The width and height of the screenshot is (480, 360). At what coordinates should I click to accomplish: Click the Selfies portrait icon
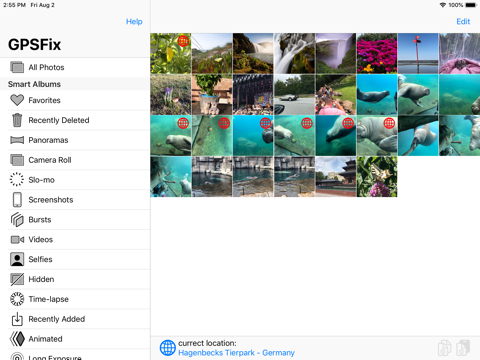17,259
